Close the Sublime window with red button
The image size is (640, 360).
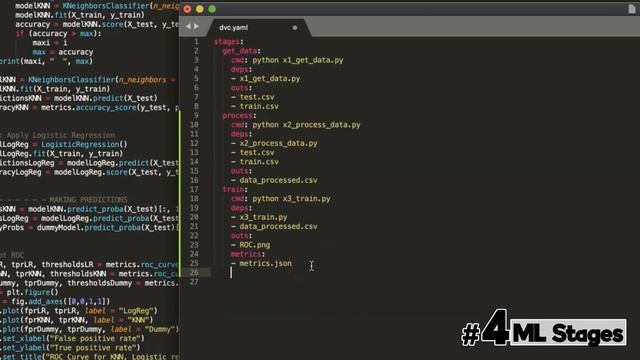point(187,9)
